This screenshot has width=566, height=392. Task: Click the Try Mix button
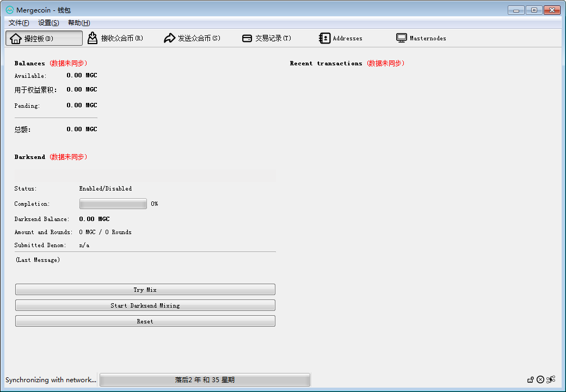145,290
